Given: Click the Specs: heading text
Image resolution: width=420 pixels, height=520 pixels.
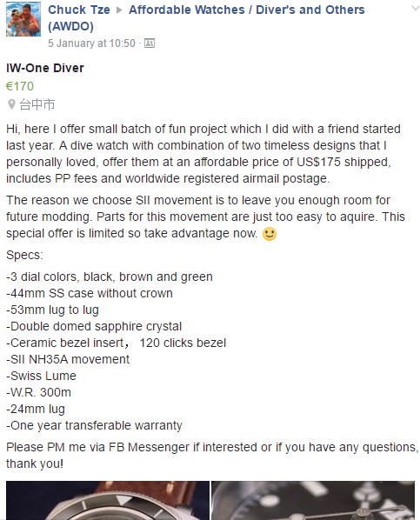Looking at the screenshot, I should point(24,255).
